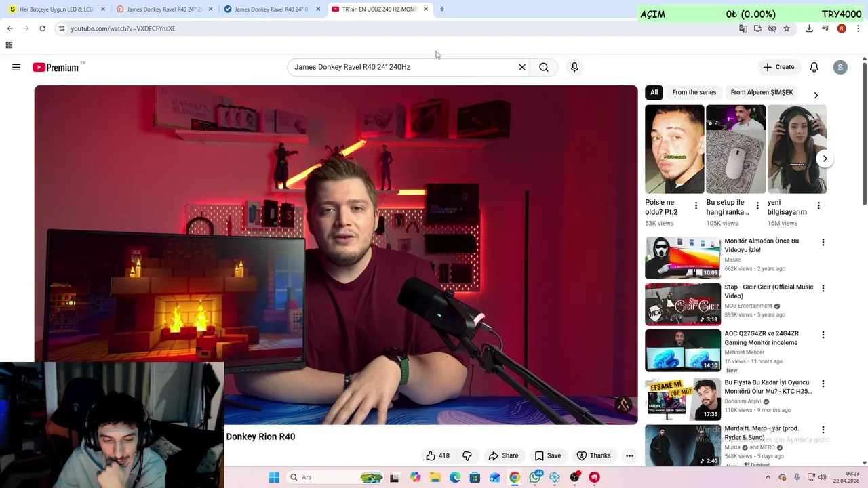Open menu for Bu Fiyata Bu Kadar İyi video
This screenshot has height=488, width=868.
pos(823,384)
